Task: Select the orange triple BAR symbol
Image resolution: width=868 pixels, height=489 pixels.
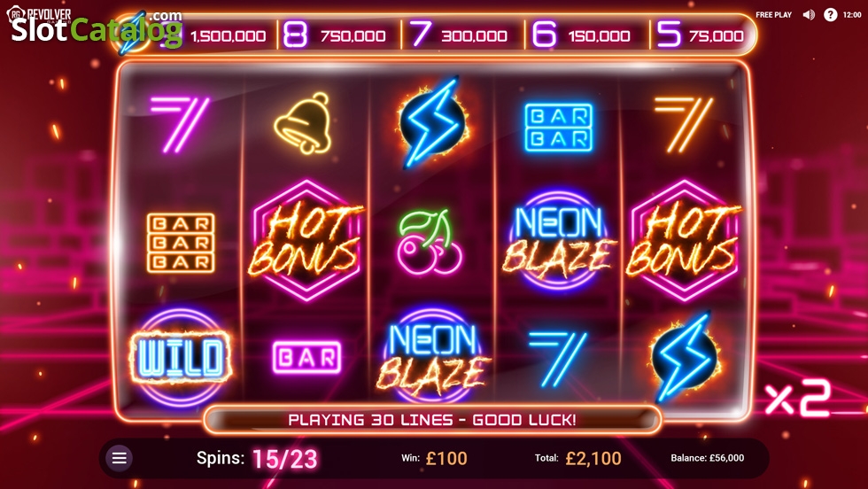Action: pos(181,243)
